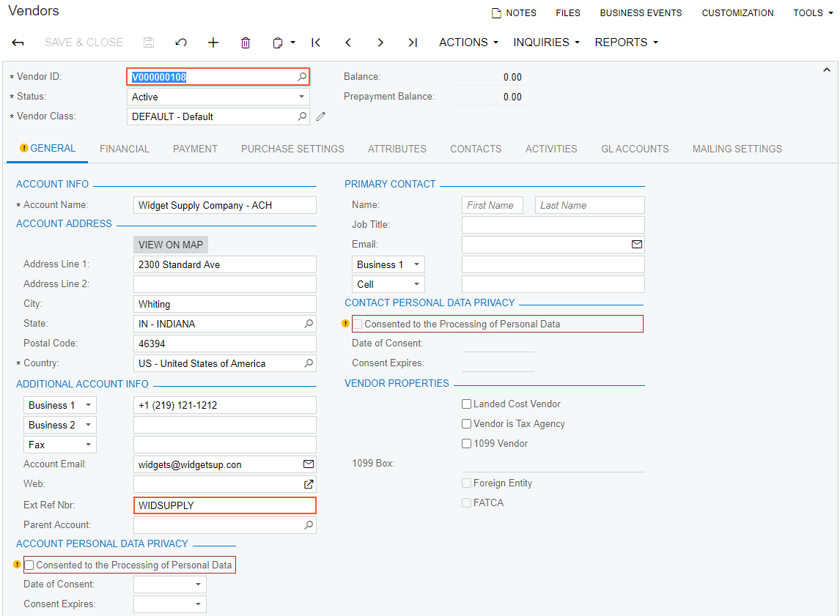Switch to the Financial tab
840x616 pixels.
125,149
